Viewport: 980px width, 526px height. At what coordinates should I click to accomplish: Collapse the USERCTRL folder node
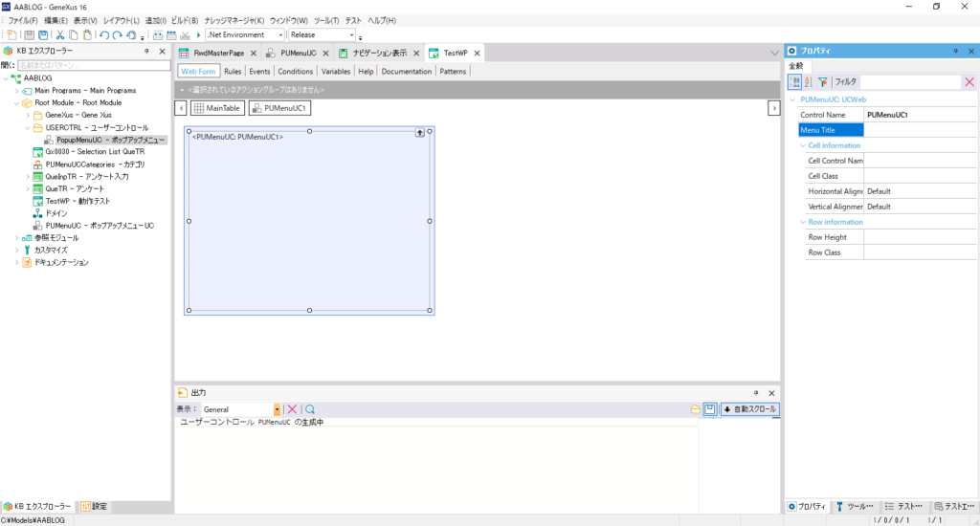pos(28,127)
